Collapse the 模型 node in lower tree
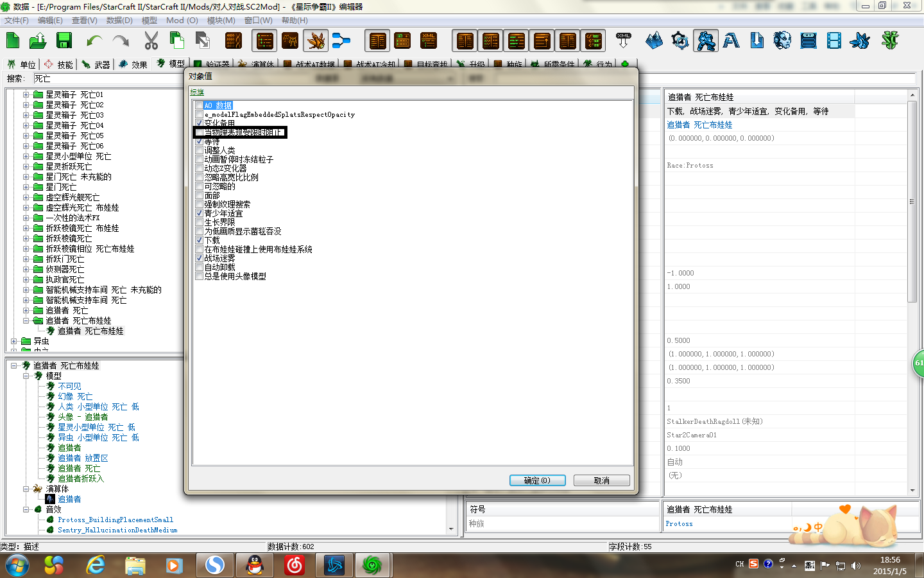The height and width of the screenshot is (578, 924). [26, 376]
